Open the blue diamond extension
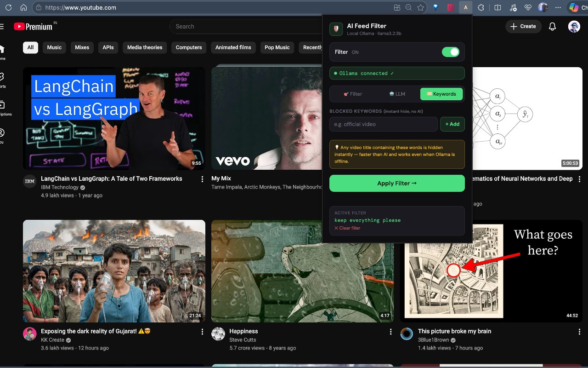The width and height of the screenshot is (588, 368). pyautogui.click(x=436, y=7)
